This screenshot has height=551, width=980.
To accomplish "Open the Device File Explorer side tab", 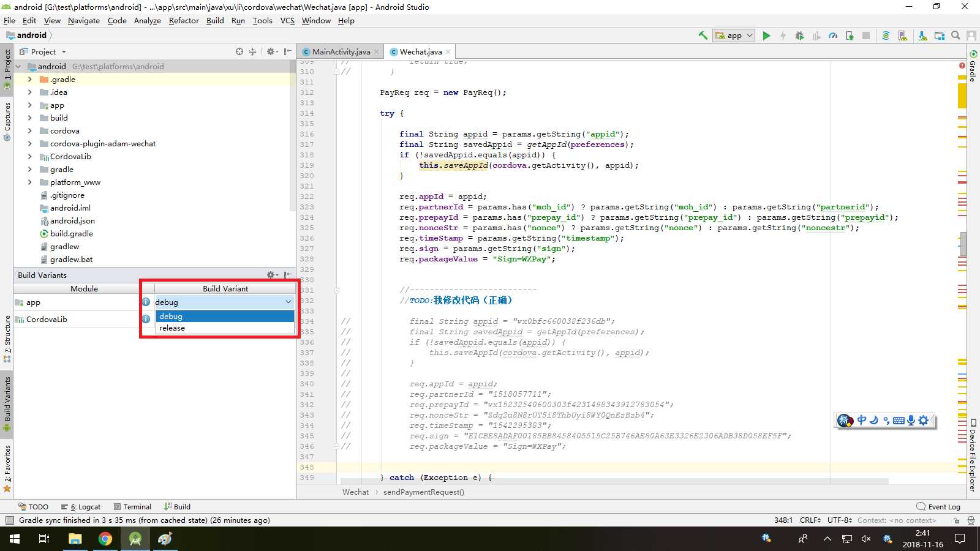I will [973, 455].
